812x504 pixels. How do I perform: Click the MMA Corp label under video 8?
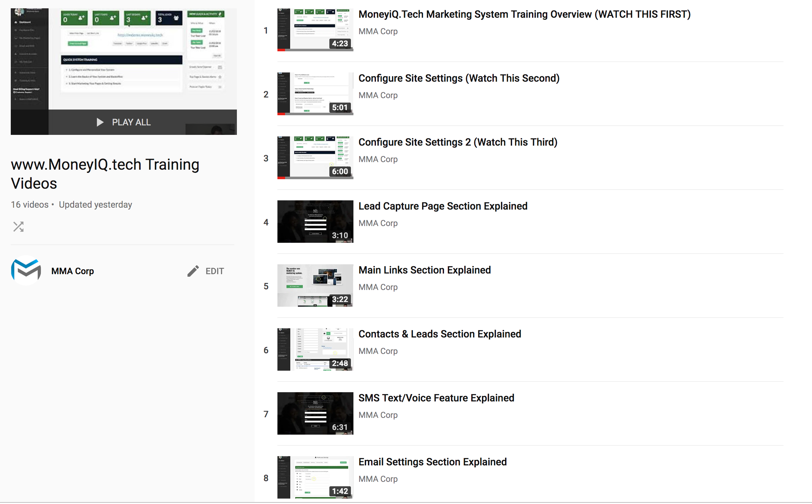click(378, 479)
